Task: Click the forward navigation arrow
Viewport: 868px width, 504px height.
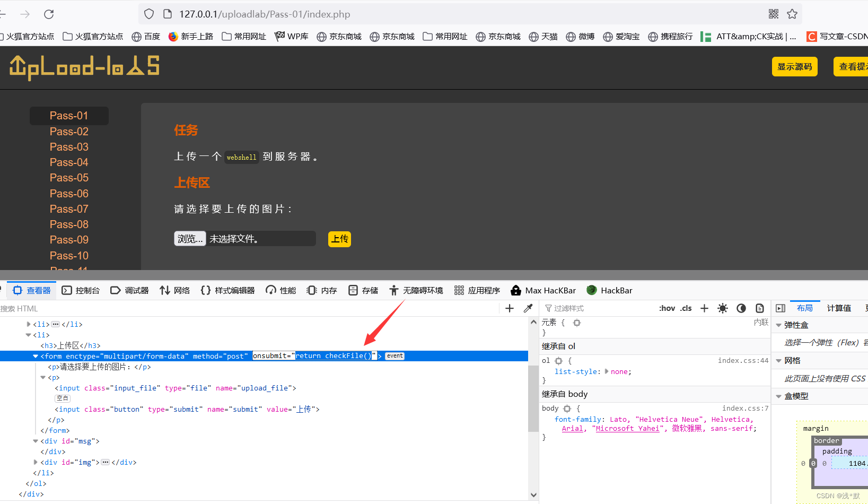Action: pyautogui.click(x=25, y=14)
